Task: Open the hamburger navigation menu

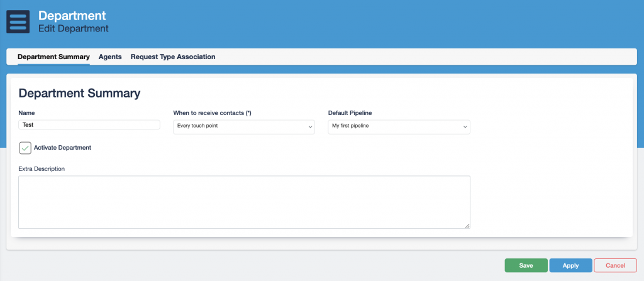Action: (18, 21)
